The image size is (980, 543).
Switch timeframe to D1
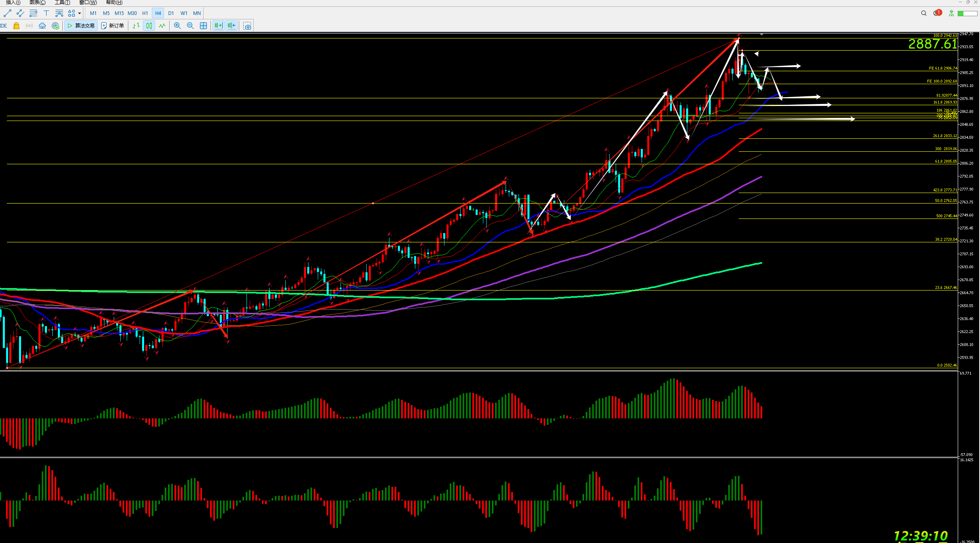click(x=171, y=13)
